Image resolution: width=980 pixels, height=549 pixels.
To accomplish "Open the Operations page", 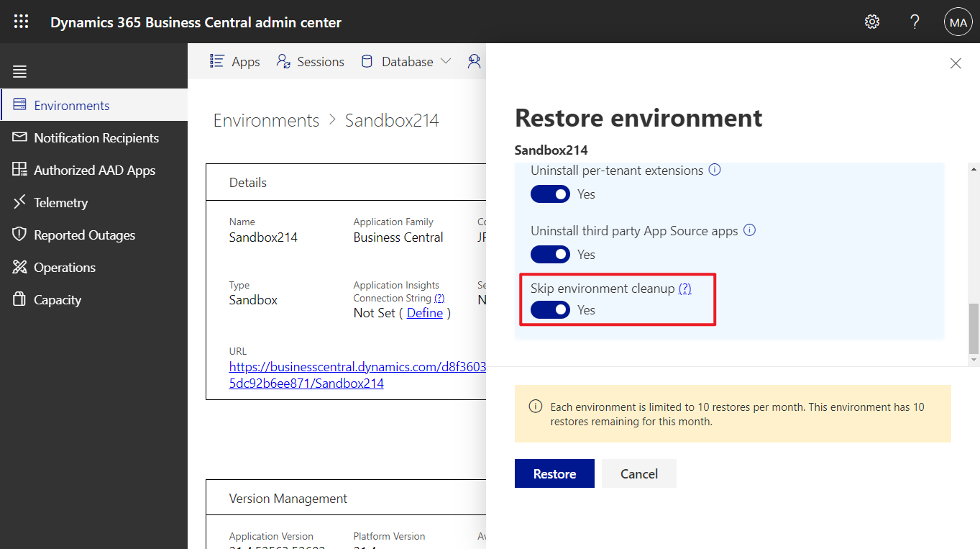I will coord(64,267).
